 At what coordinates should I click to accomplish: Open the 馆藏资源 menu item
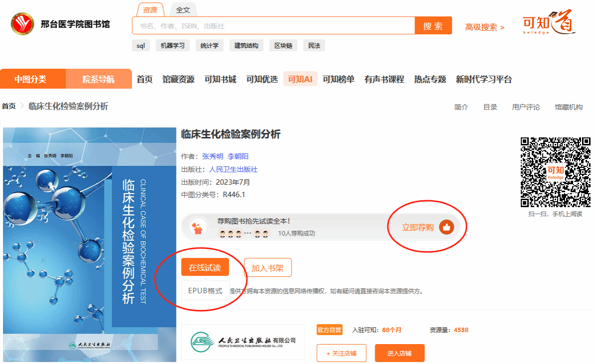[x=178, y=79]
